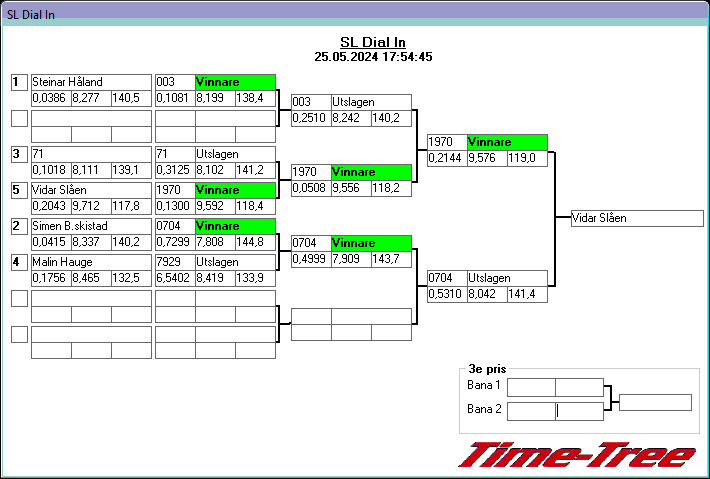Click the SL Dial In heading title
710x479 pixels.
[373, 42]
